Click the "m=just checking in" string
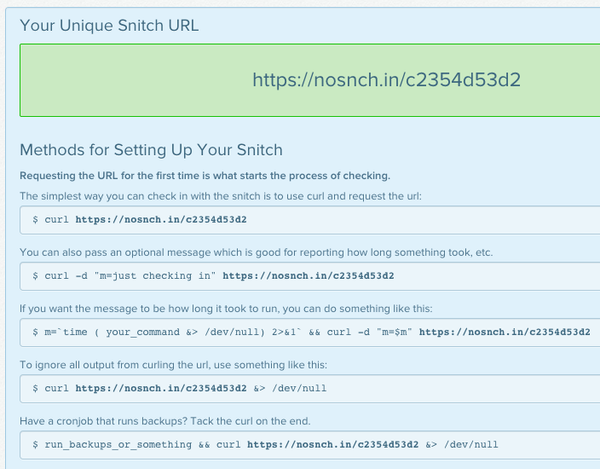This screenshot has height=469, width=600. 159,275
